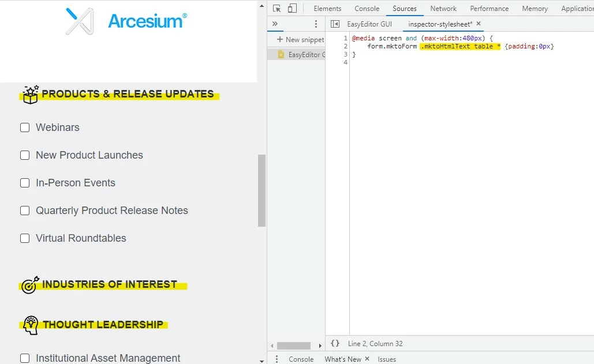The width and height of the screenshot is (594, 364).
Task: Click the page scrollbar up arrow
Action: click(x=261, y=6)
